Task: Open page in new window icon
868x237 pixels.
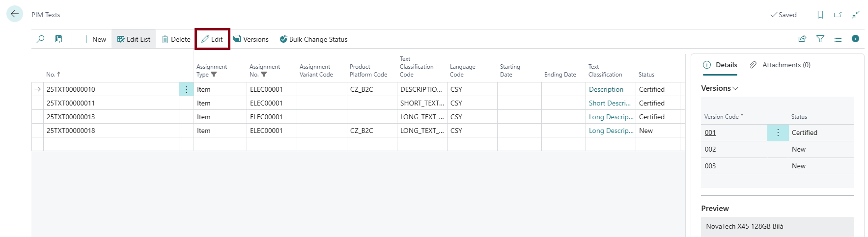Action: click(x=838, y=15)
